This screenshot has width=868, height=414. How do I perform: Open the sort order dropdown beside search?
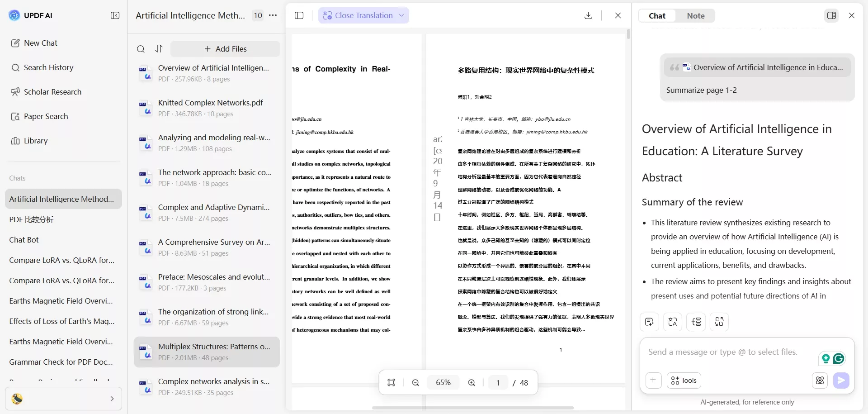click(159, 48)
